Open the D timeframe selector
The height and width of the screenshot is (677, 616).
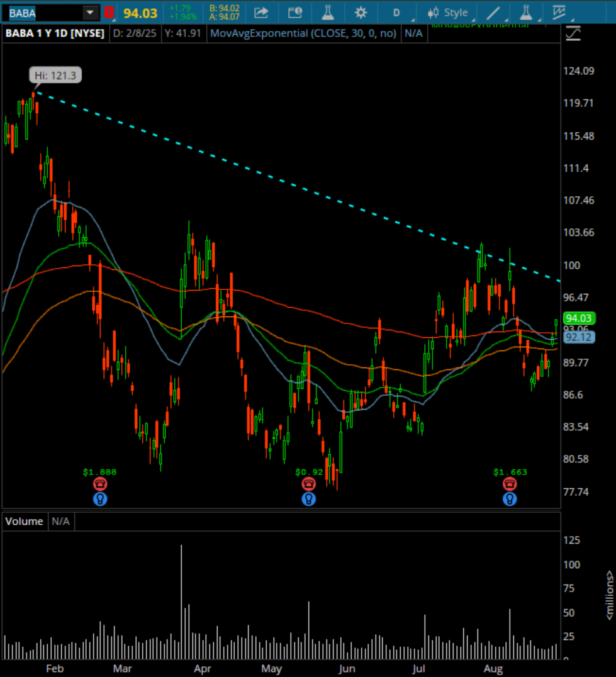[396, 13]
